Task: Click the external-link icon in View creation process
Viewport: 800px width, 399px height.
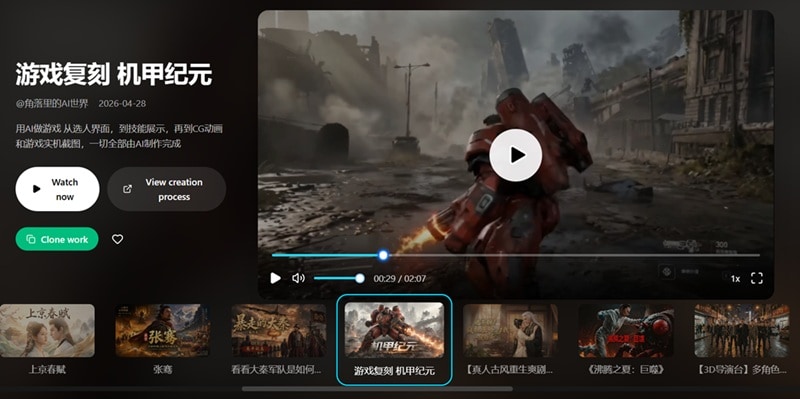Action: click(128, 189)
